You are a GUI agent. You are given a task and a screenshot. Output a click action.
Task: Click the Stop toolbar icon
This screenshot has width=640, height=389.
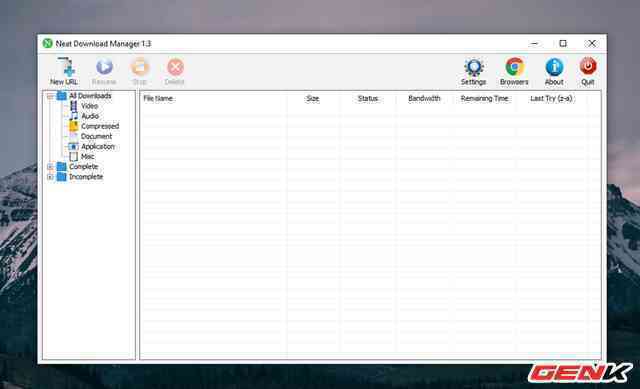click(x=140, y=67)
